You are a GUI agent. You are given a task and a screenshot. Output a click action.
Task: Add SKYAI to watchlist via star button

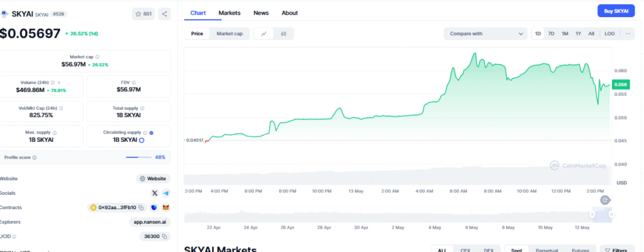click(x=143, y=14)
